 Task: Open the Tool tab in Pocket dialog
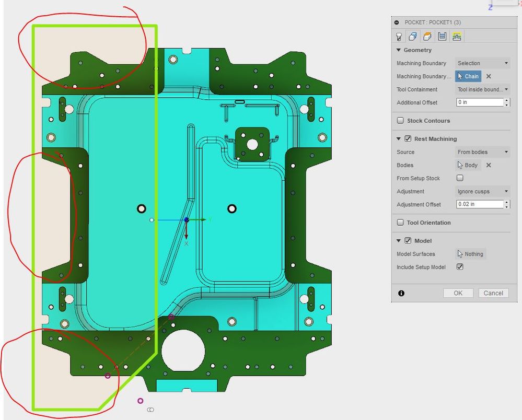[x=399, y=36]
